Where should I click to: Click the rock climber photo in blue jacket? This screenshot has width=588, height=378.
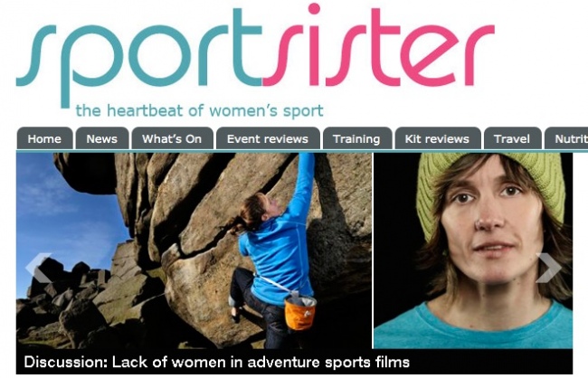(x=194, y=250)
